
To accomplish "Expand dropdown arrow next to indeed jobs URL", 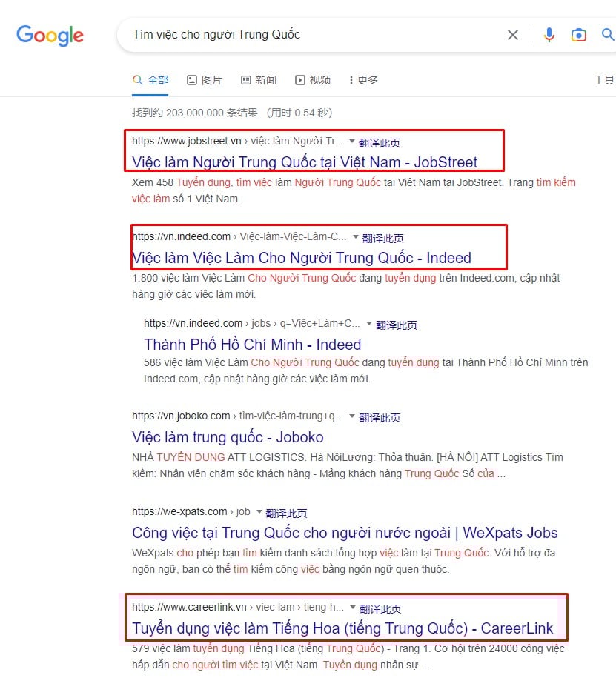I will click(x=369, y=323).
